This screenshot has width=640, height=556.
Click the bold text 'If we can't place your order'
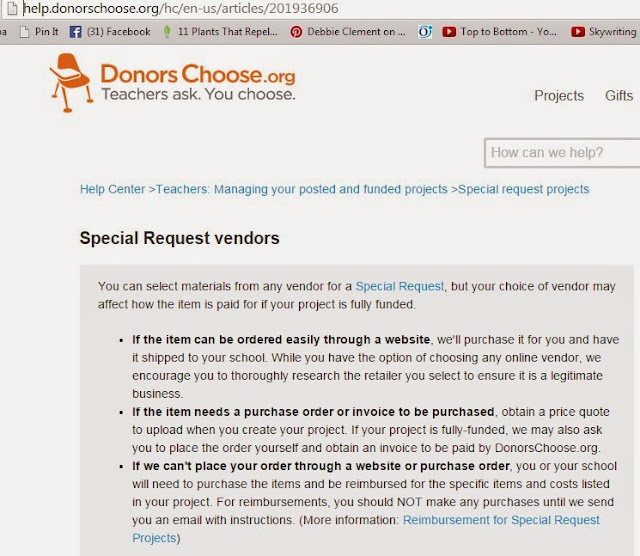coord(321,466)
